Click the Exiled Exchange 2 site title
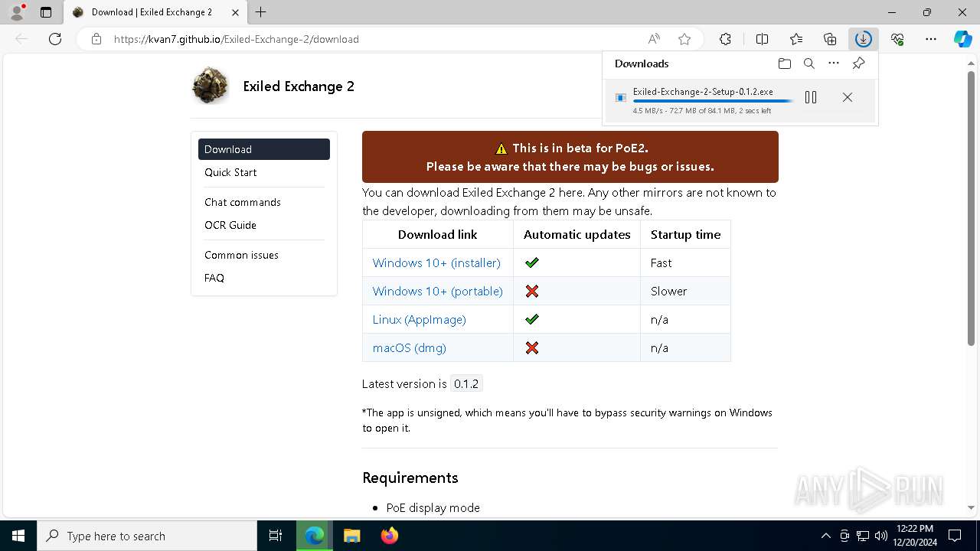Image resolution: width=980 pixels, height=551 pixels. 299,86
